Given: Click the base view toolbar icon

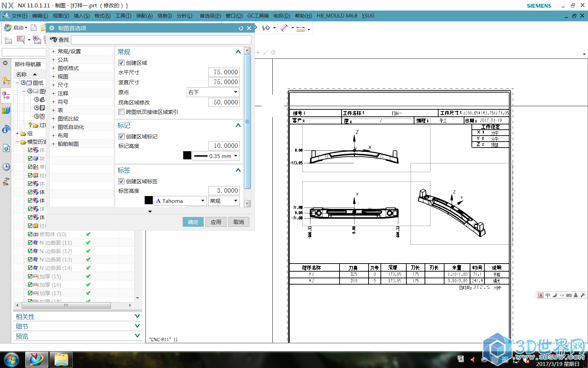Looking at the screenshot, I should [x=37, y=40].
